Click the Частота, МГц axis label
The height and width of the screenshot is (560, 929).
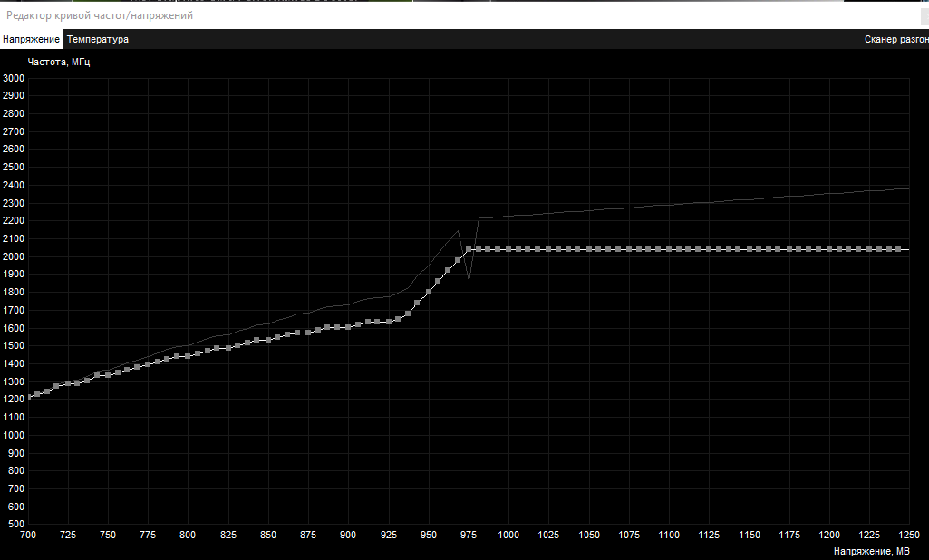pos(59,62)
